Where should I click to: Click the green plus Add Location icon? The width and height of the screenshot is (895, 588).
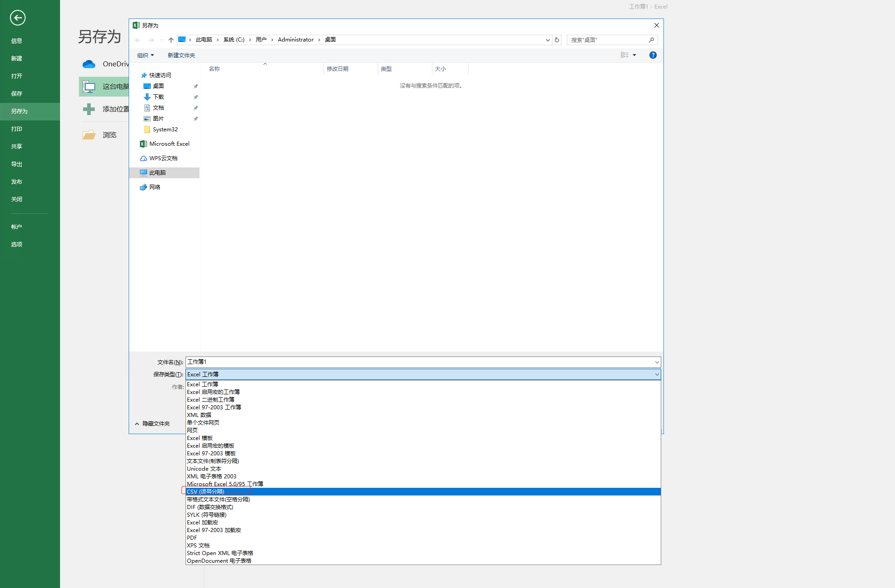click(x=89, y=109)
